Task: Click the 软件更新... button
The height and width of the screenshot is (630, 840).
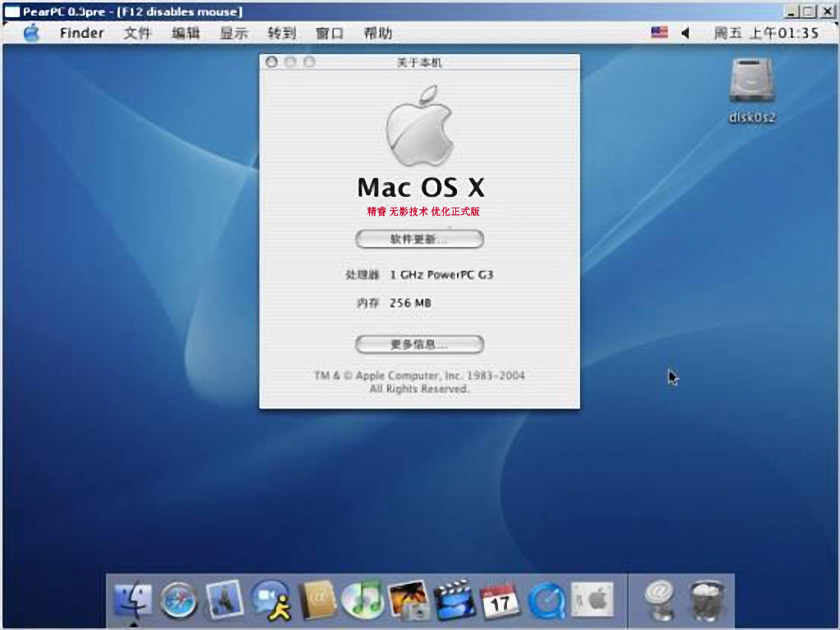Action: (419, 240)
